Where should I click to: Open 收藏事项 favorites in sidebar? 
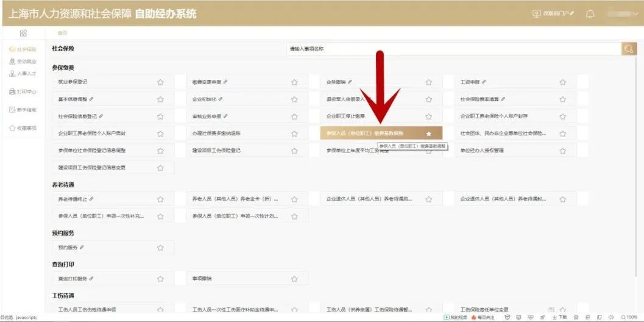23,128
